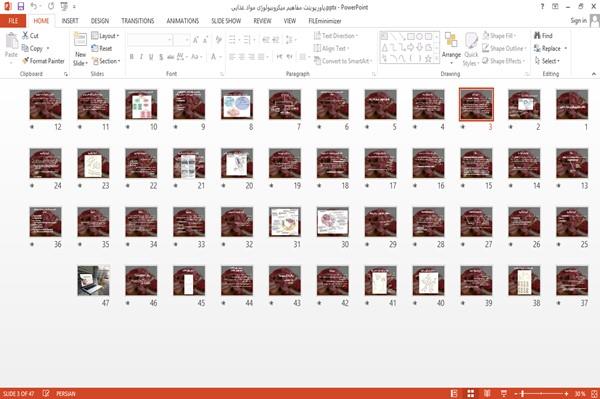Select slide 30 thumbnail

click(x=333, y=222)
